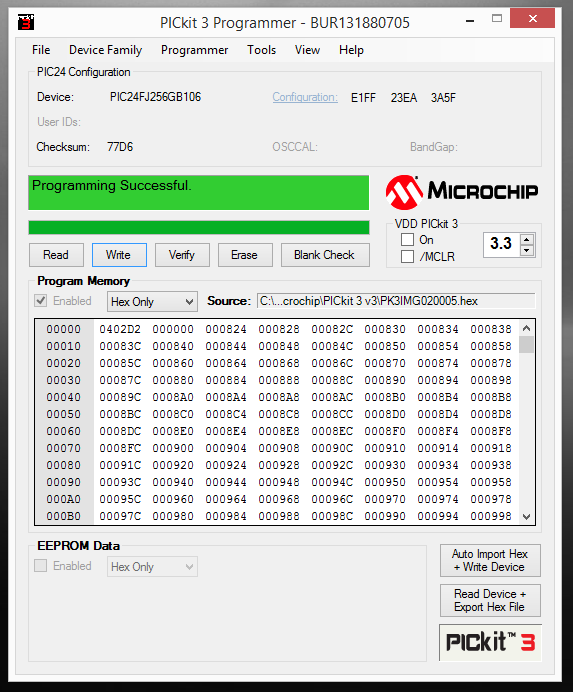This screenshot has height=692, width=573.
Task: Open the Help menu
Action: (x=351, y=50)
